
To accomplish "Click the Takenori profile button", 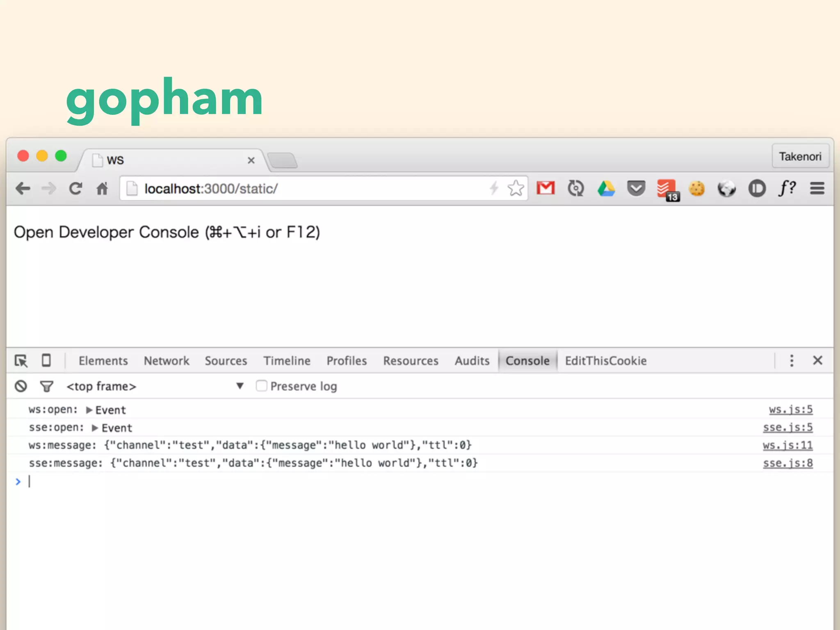I will (800, 156).
